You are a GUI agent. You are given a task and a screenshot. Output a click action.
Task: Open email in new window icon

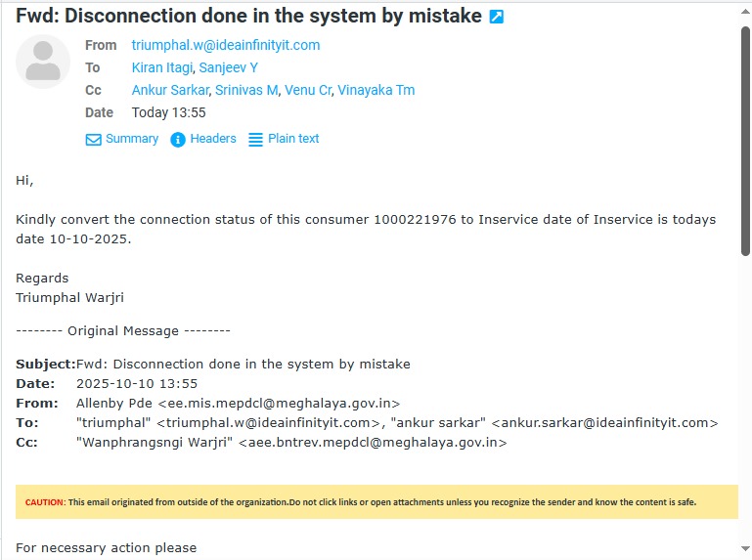(497, 17)
